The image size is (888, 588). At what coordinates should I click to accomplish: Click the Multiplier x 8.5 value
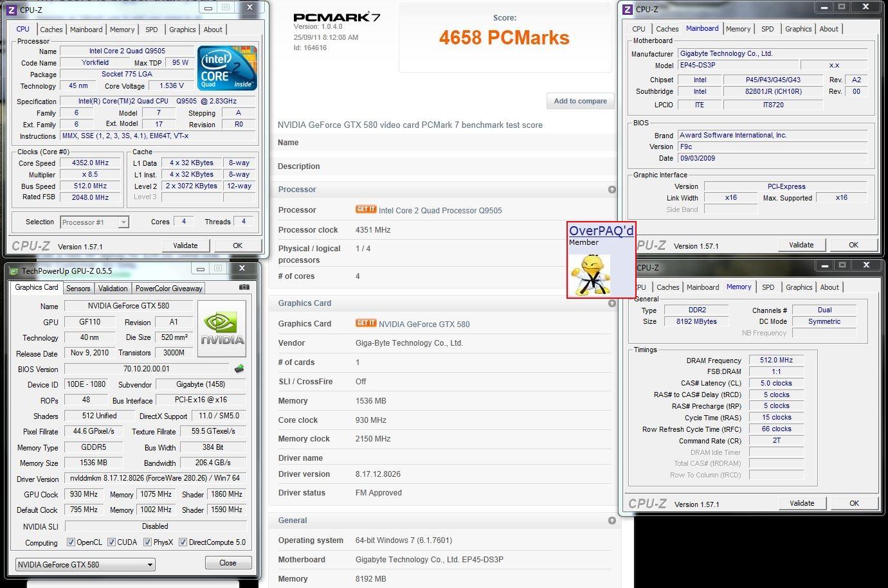pyautogui.click(x=91, y=175)
